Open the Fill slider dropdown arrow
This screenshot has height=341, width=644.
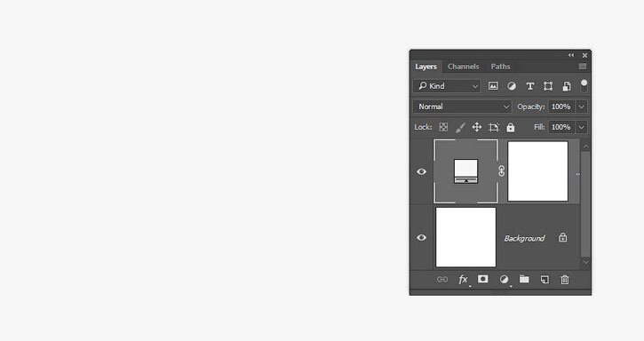pyautogui.click(x=582, y=127)
